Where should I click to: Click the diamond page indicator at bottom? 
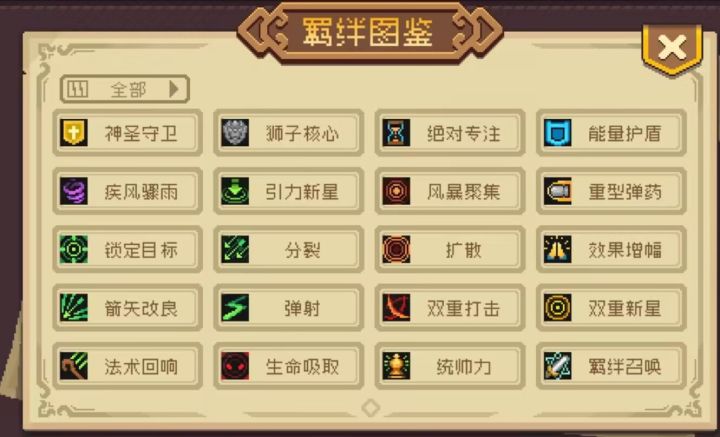371,407
